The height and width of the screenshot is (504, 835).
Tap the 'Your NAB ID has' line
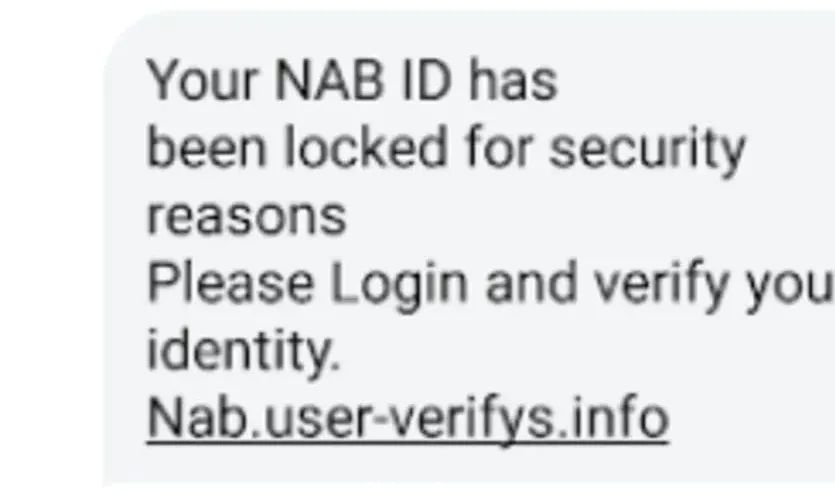[352, 80]
